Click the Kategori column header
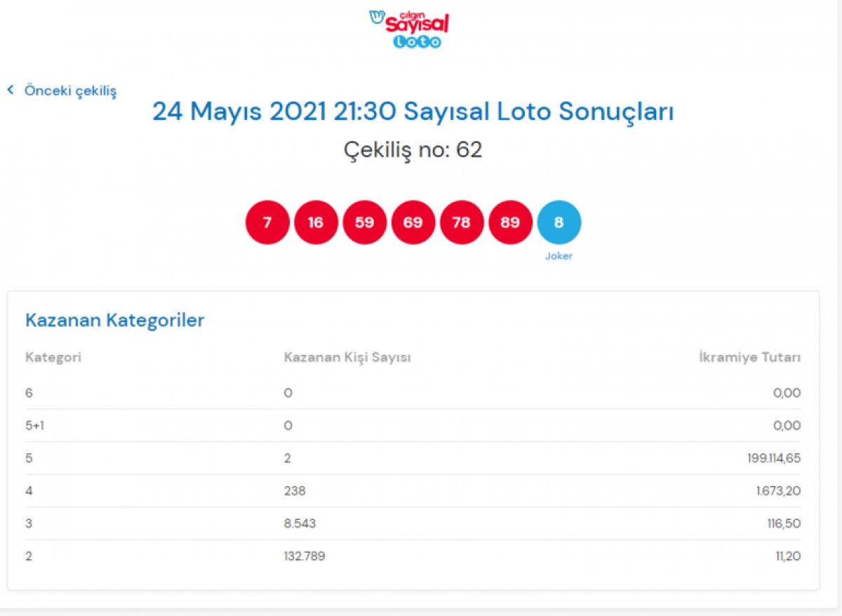This screenshot has width=842, height=616. point(53,357)
